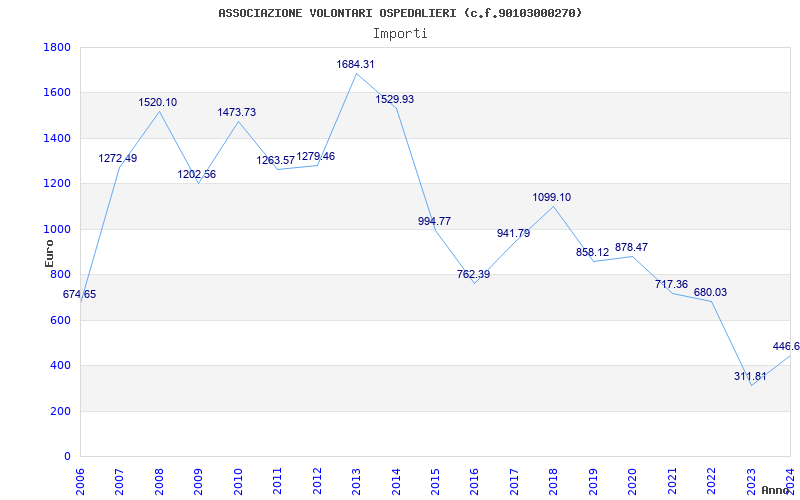
Task: Select the 311.81 data label
Action: 751,377
